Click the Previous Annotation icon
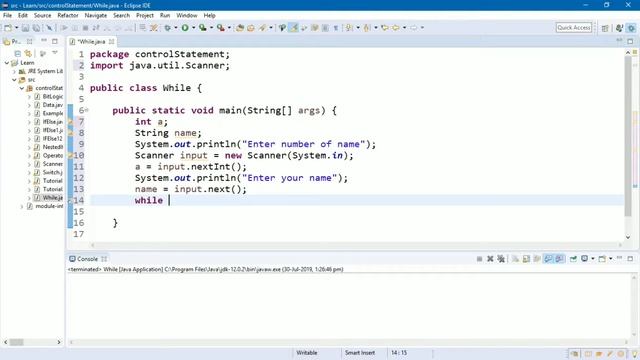 367,28
